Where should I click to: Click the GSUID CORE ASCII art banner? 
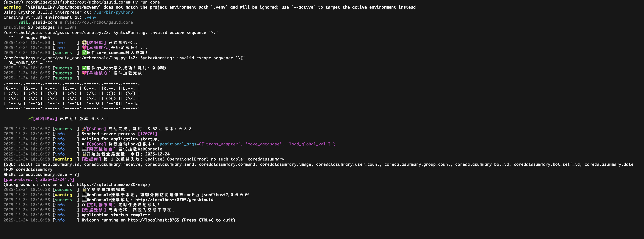72,96
